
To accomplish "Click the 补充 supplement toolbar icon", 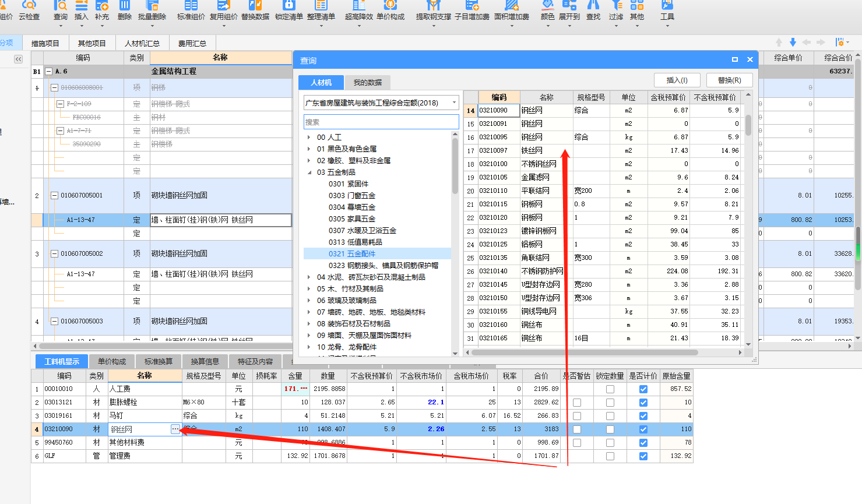I will [x=102, y=10].
